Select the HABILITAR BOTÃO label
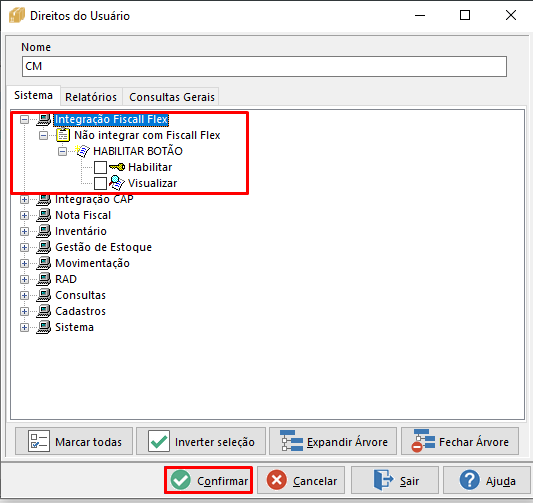This screenshot has width=533, height=503. 138,151
